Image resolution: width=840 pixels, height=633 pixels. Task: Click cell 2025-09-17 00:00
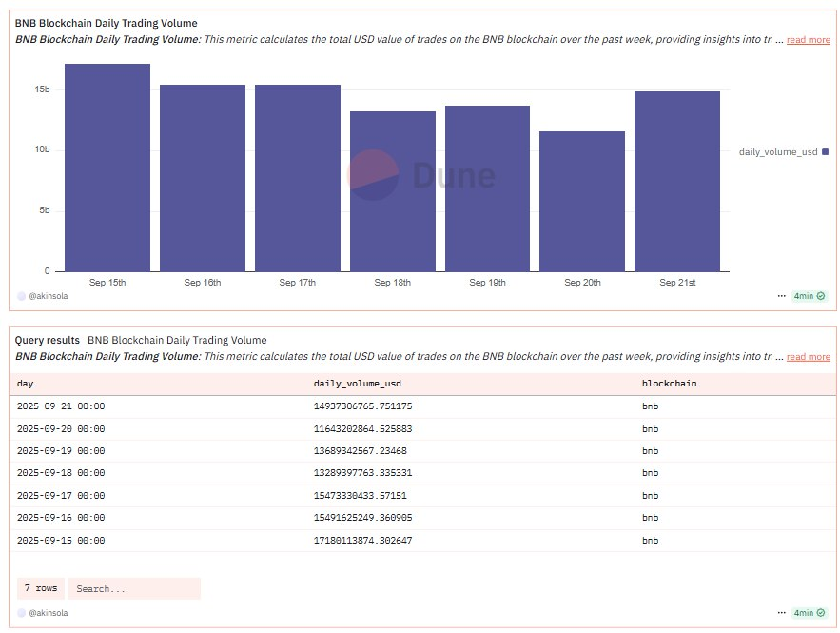pyautogui.click(x=61, y=495)
